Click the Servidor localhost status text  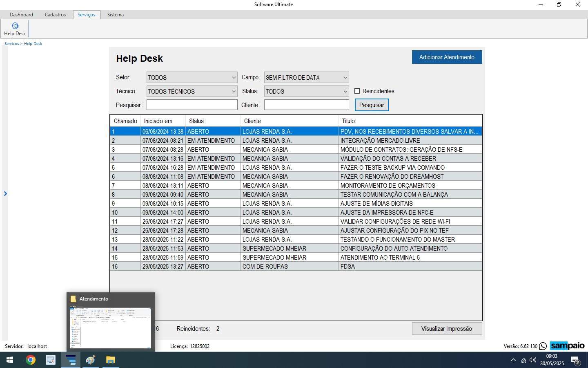click(26, 346)
